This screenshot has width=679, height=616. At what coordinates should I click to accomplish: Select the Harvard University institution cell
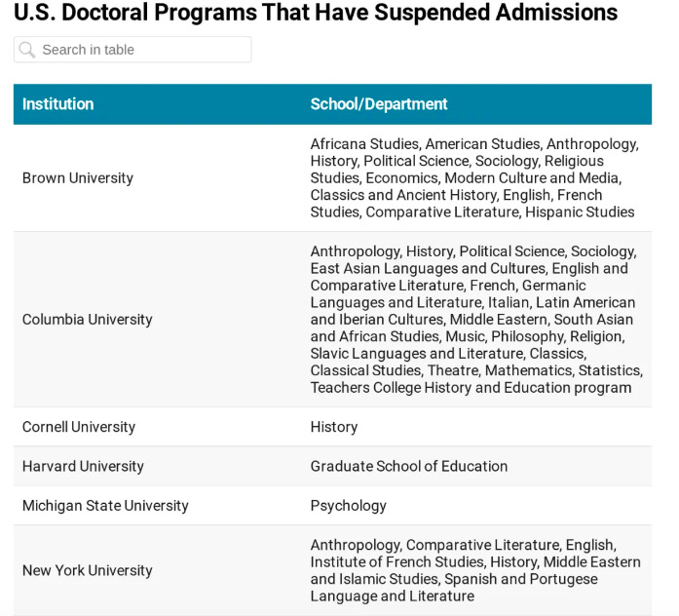(83, 467)
